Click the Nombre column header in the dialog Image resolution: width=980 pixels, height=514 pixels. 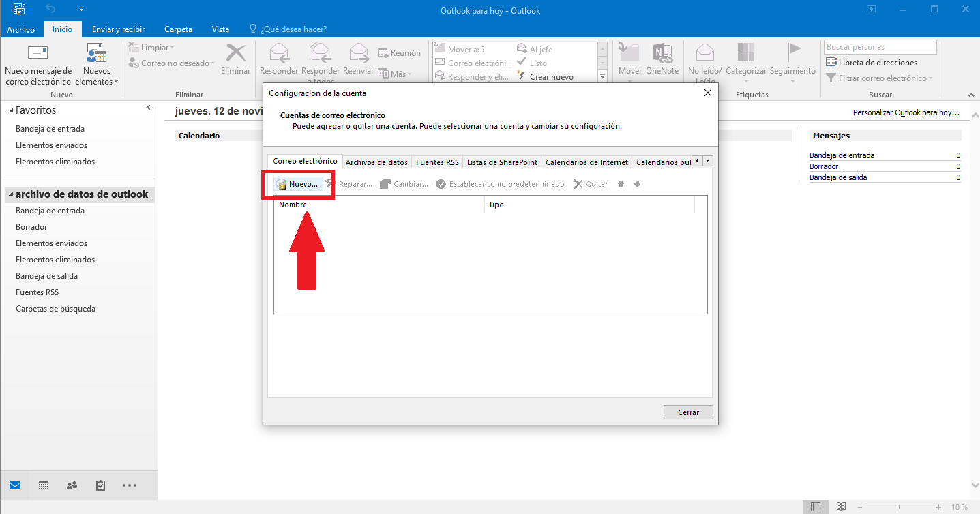click(x=379, y=205)
